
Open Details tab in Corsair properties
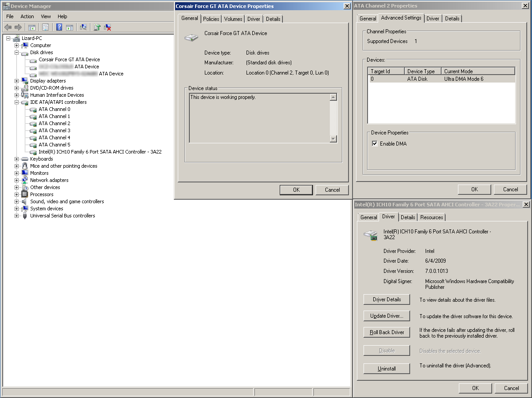273,19
